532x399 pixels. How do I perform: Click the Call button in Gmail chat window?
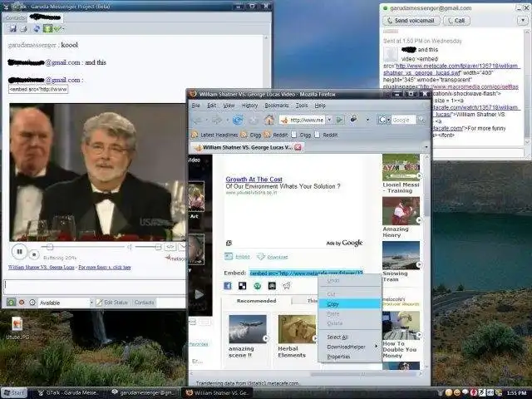pos(456,21)
